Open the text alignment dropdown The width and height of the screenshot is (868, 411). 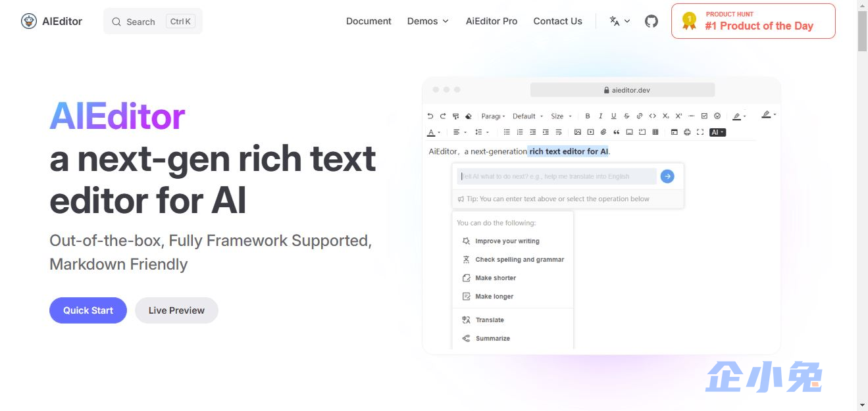(x=460, y=132)
